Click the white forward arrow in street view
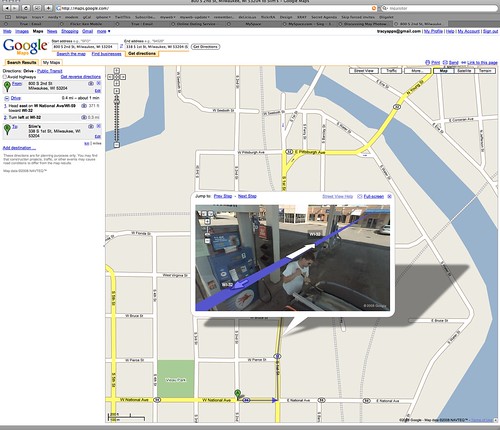 coord(301,251)
